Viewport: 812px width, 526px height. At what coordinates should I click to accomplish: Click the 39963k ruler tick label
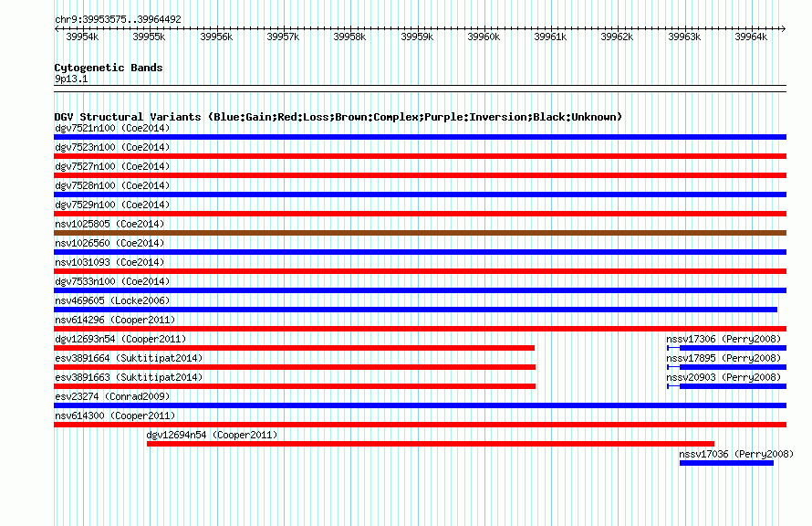(684, 37)
